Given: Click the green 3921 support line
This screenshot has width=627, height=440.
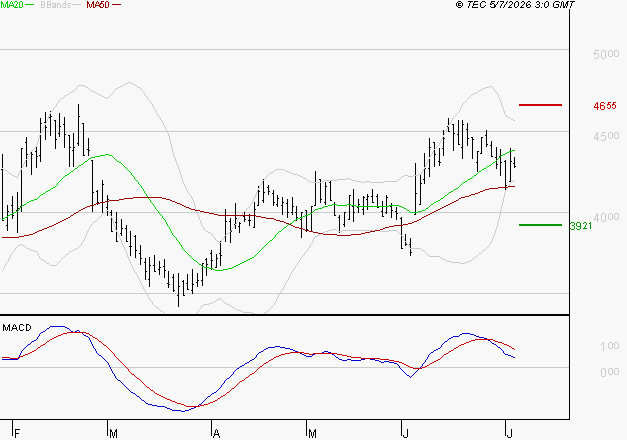Looking at the screenshot, I should click(x=540, y=225).
